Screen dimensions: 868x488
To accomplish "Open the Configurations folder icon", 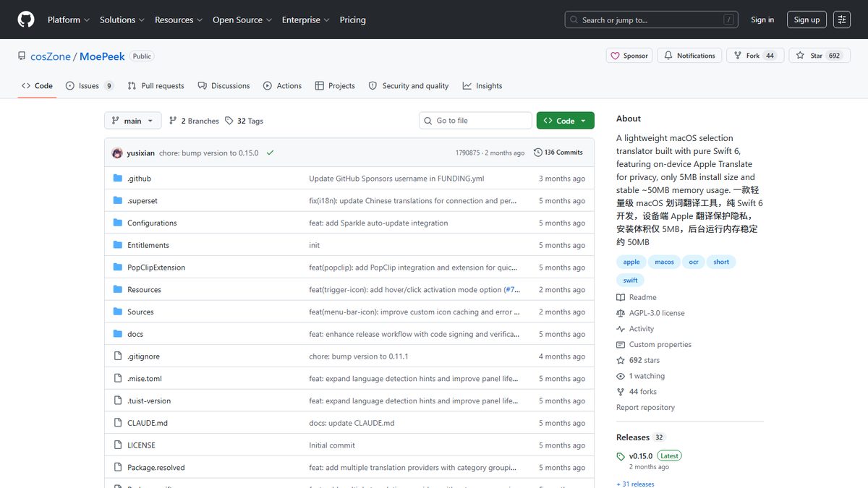I will click(x=118, y=223).
